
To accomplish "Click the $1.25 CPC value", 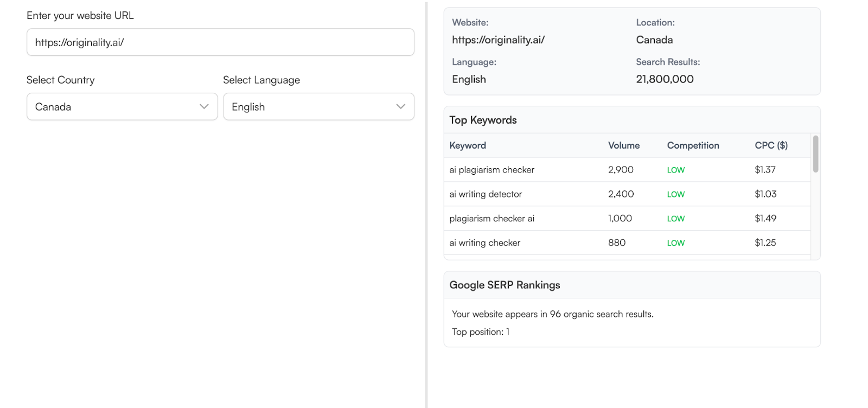I will click(765, 243).
